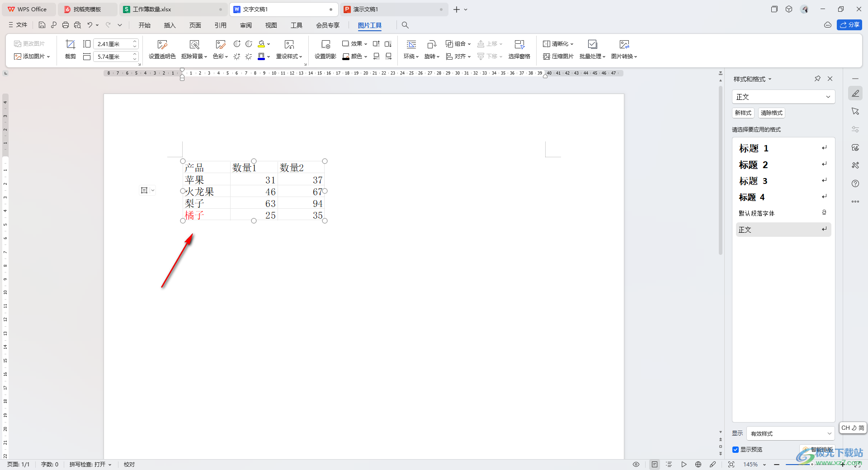Click the 新样式 button
Viewport: 868px width, 470px height.
tap(743, 113)
